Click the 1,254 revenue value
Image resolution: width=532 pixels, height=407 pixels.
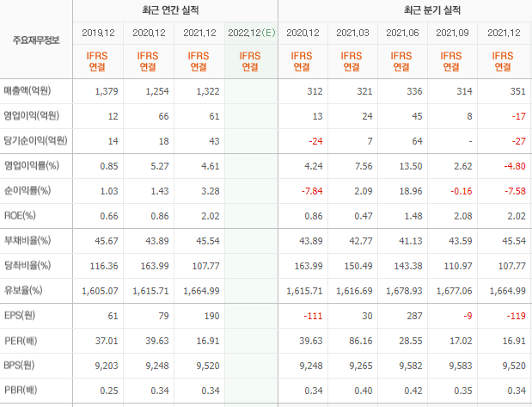[x=157, y=91]
